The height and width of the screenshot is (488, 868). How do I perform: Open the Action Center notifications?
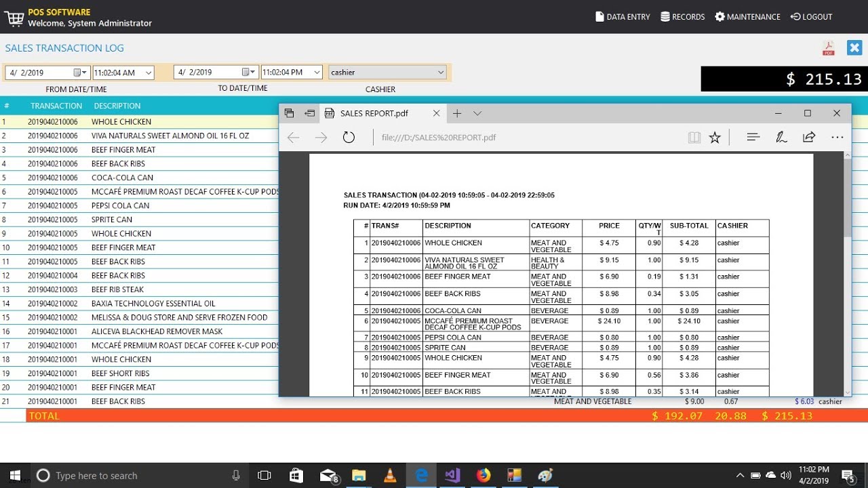(x=848, y=475)
